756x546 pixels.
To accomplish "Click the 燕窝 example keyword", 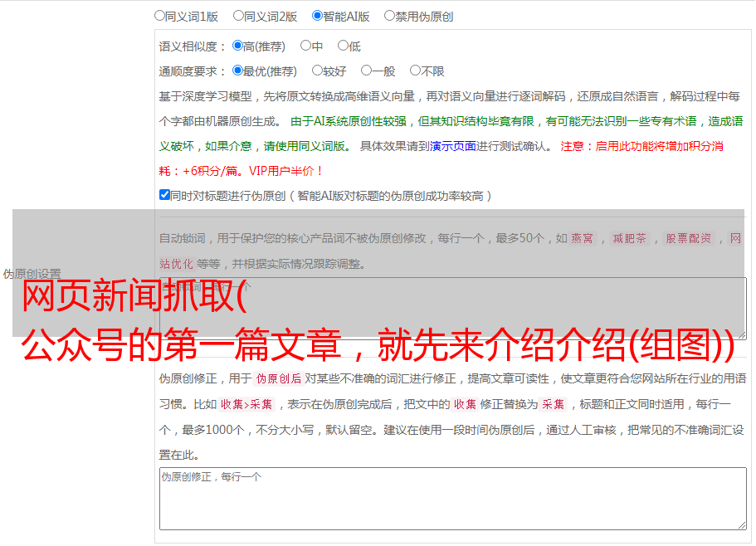I will (582, 238).
